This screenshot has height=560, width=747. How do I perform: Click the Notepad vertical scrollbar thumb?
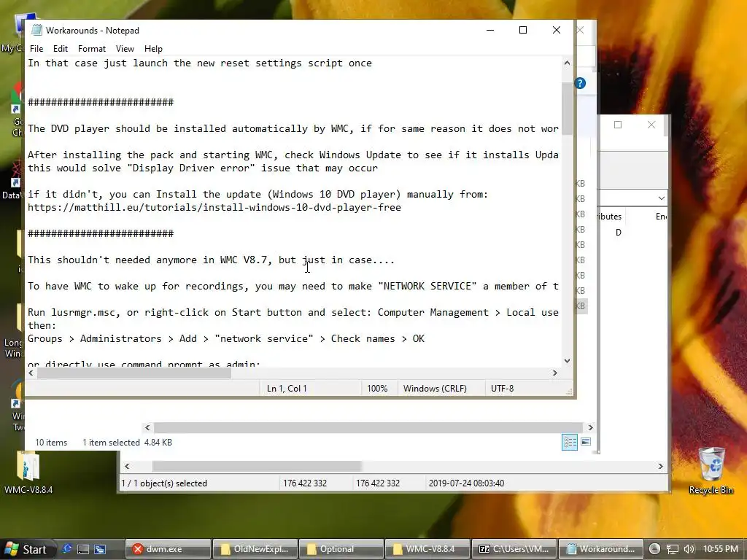567,109
